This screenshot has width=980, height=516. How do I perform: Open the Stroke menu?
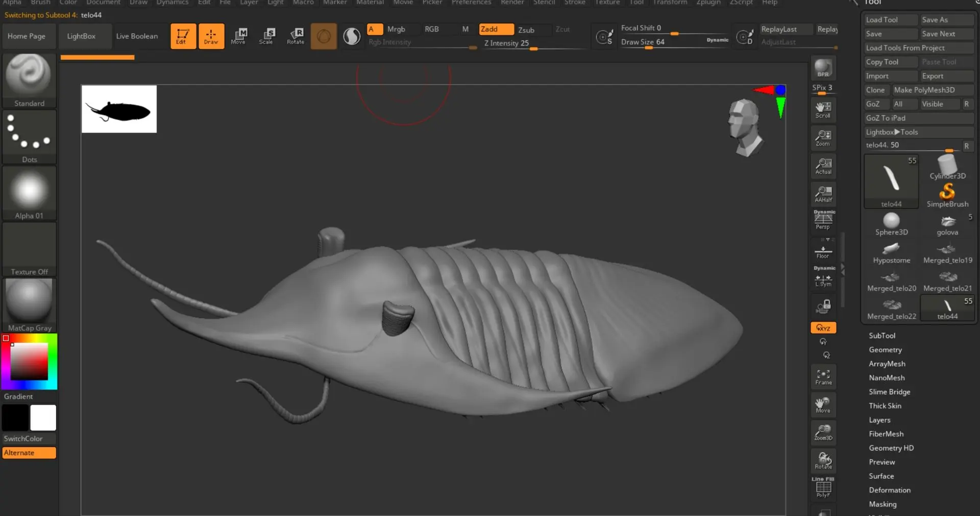(575, 3)
